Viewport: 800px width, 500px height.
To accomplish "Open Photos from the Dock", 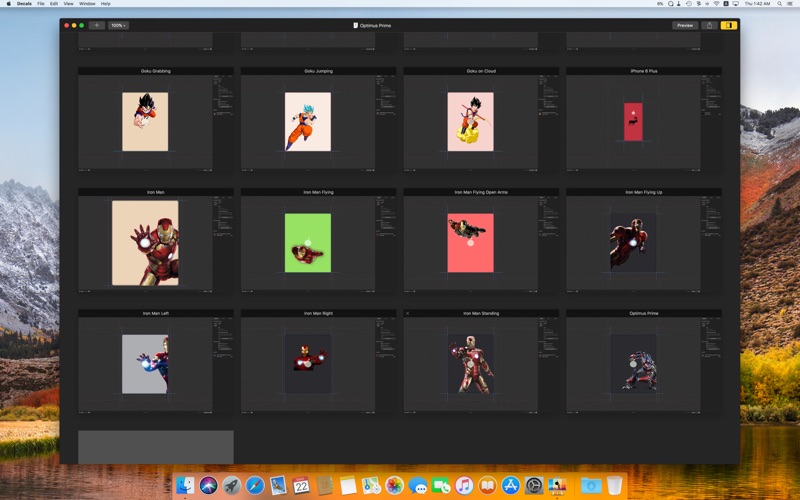I will 394,485.
